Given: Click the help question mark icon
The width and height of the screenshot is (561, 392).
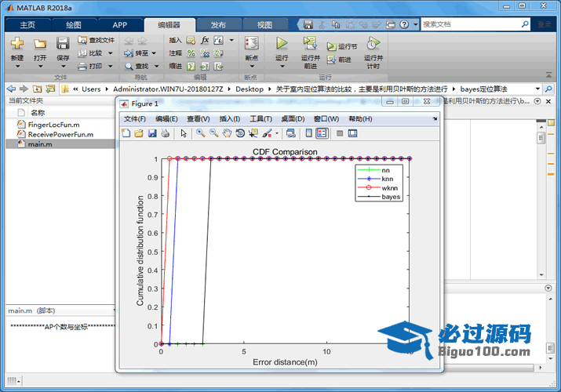Looking at the screenshot, I should 404,24.
